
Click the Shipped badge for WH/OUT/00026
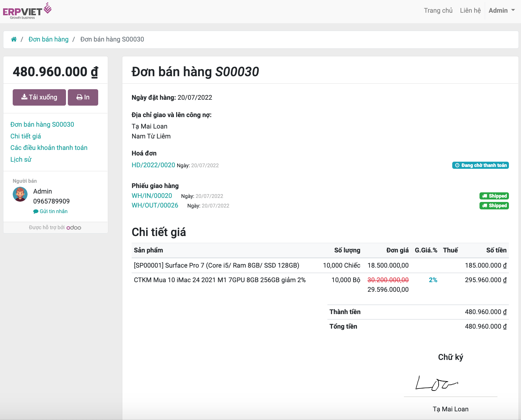pos(494,206)
